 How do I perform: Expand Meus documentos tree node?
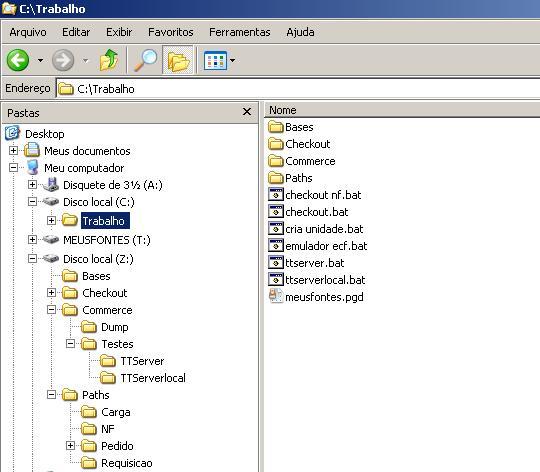tap(13, 150)
